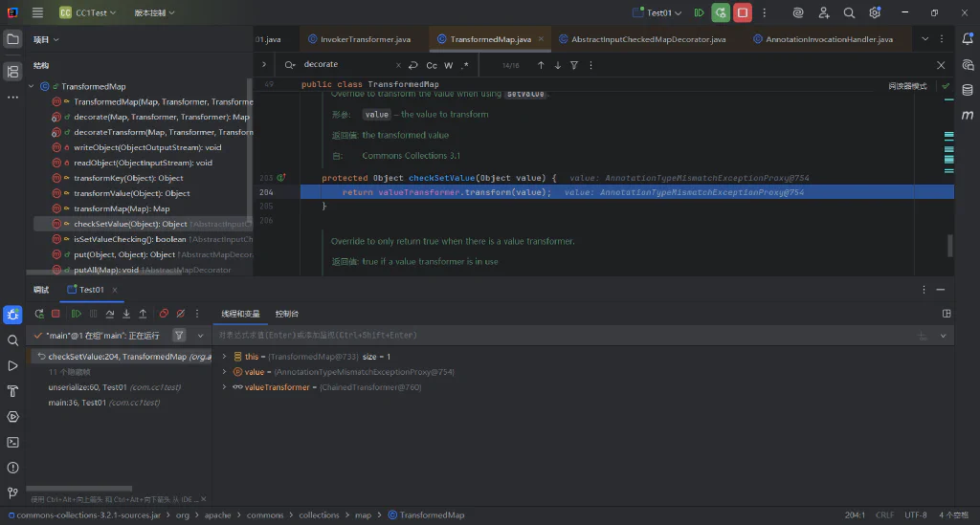
Task: Select the Test01 debug session tab
Action: point(91,290)
